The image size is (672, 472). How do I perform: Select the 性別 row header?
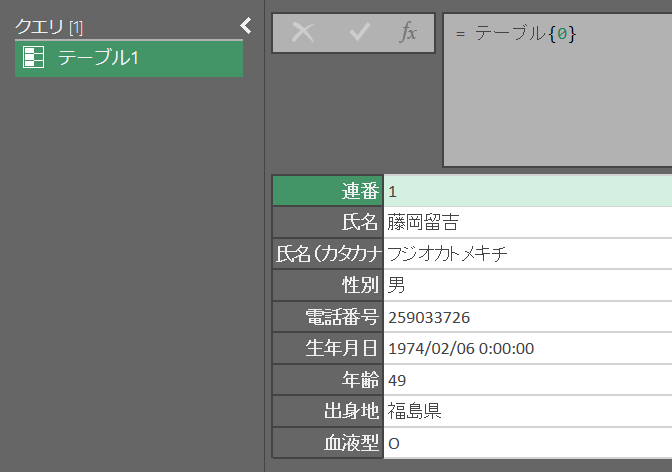coord(327,285)
